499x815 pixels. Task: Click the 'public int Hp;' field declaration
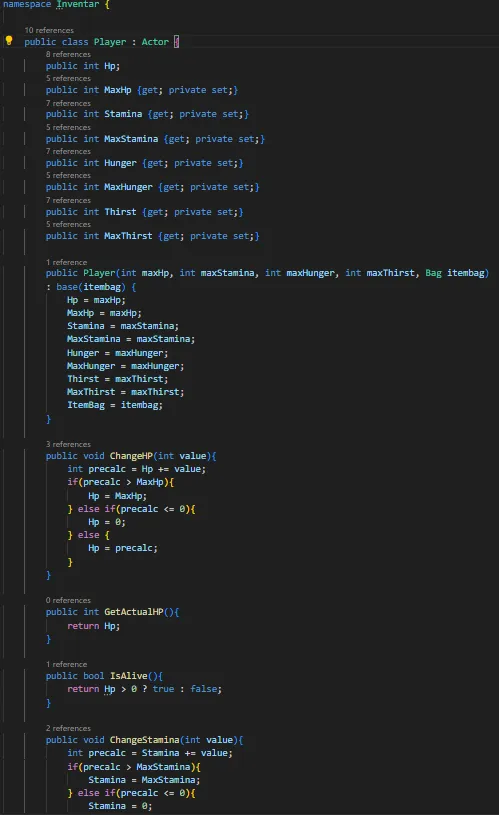[x=83, y=66]
